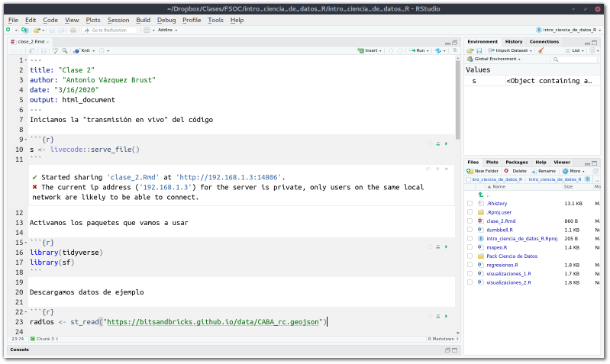Open chunk options gear for livecode chunk
This screenshot has height=364, width=610.
tap(430, 144)
